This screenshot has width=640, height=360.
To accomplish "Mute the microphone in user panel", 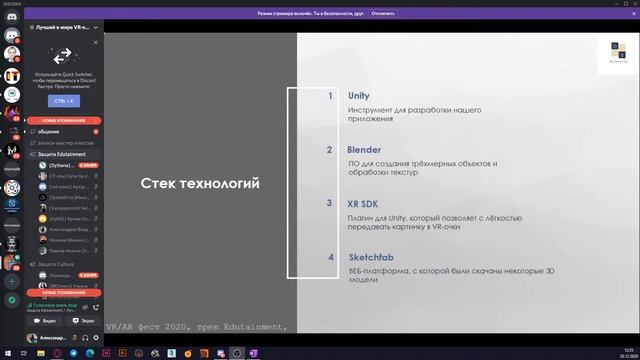I will pos(74,338).
